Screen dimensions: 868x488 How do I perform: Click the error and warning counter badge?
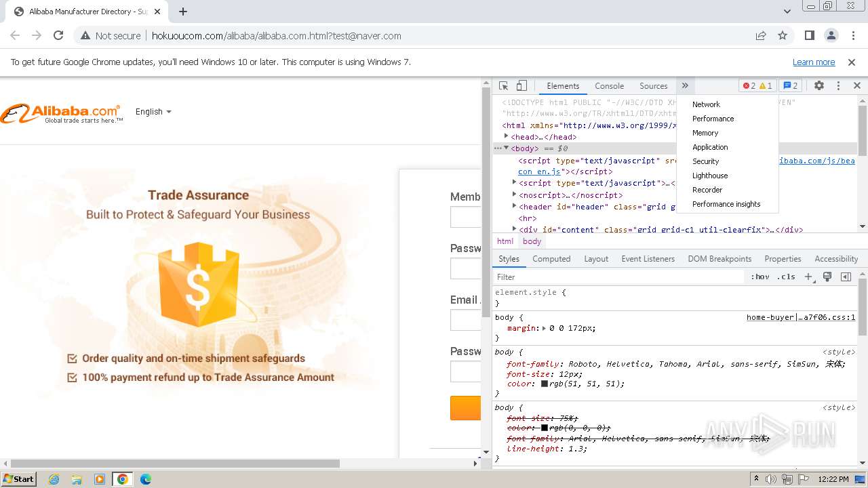coord(757,86)
